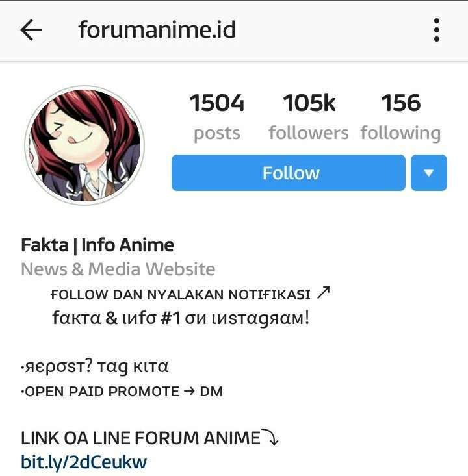Open the three-dot options menu

point(437,30)
